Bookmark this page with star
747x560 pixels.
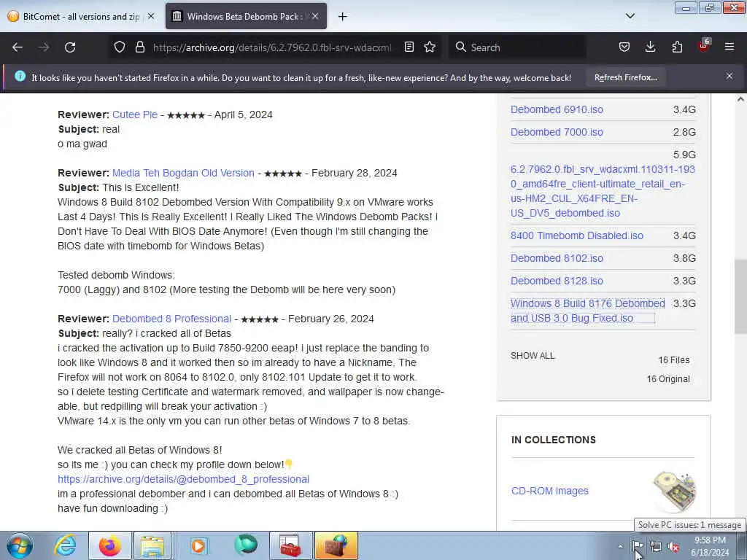click(x=430, y=47)
